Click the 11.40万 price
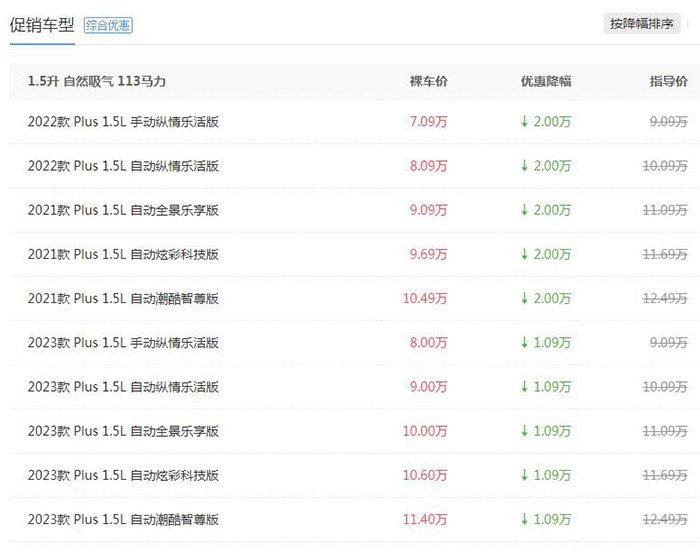 tap(425, 519)
